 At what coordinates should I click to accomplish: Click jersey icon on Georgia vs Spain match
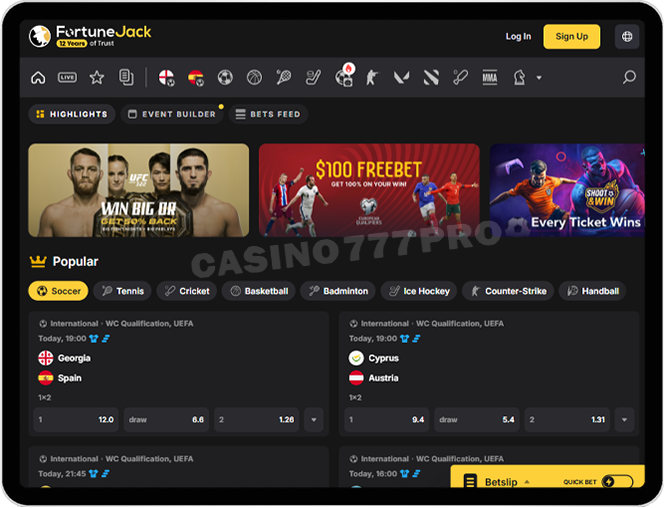pyautogui.click(x=94, y=339)
